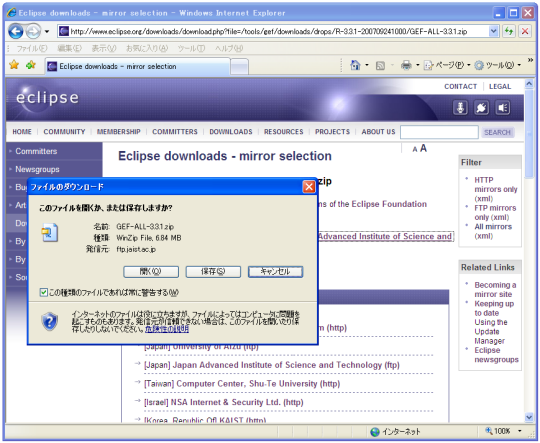
Task: Click the Eclipse speaker header icon
Action: click(502, 108)
